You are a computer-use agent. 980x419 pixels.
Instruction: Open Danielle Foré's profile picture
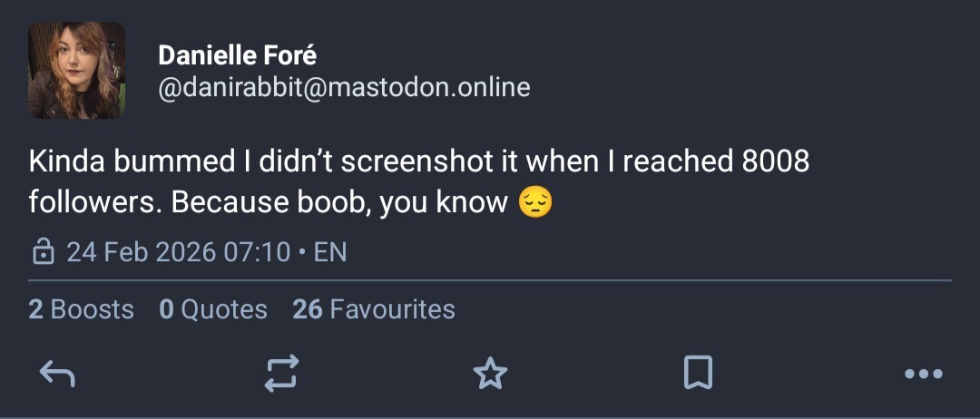(x=76, y=71)
